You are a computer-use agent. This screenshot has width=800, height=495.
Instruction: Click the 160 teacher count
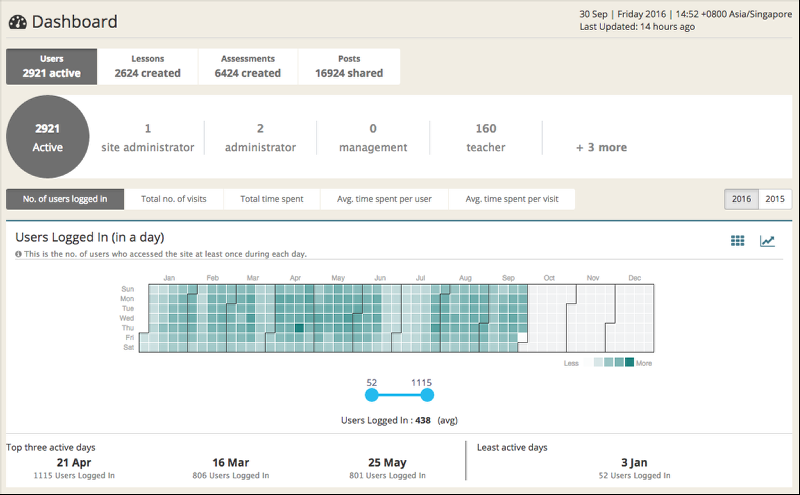click(x=486, y=138)
